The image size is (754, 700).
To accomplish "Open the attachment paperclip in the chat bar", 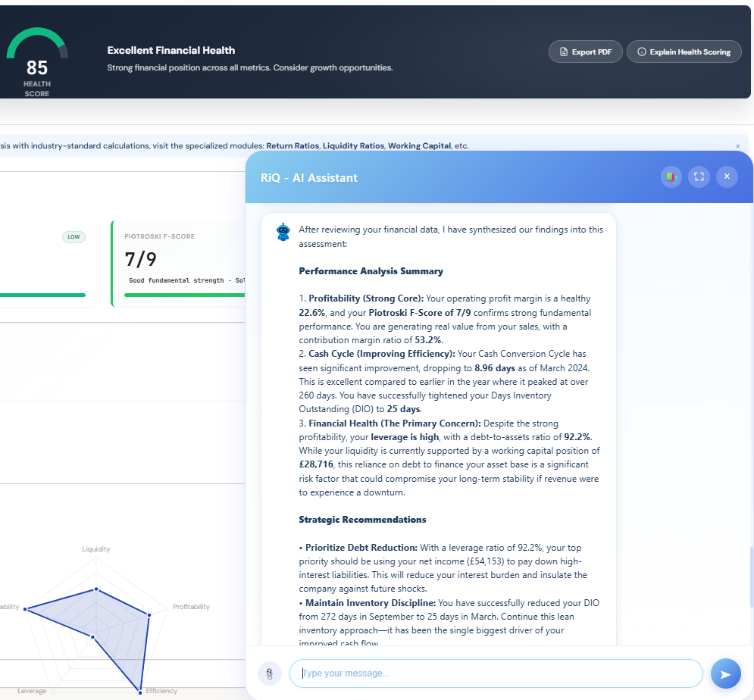I will 270,673.
